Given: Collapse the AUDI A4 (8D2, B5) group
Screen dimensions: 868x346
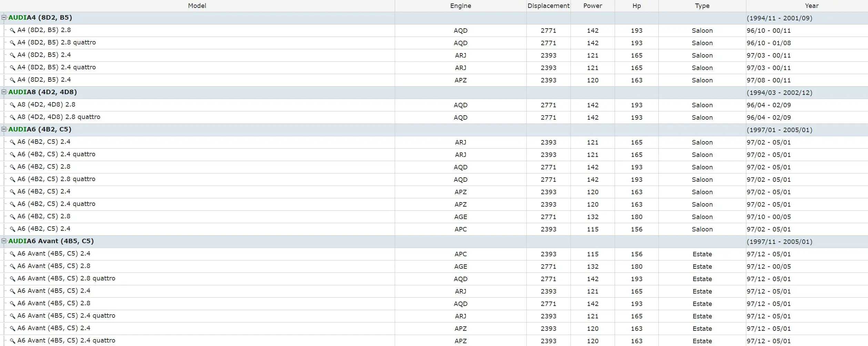Looking at the screenshot, I should point(4,17).
